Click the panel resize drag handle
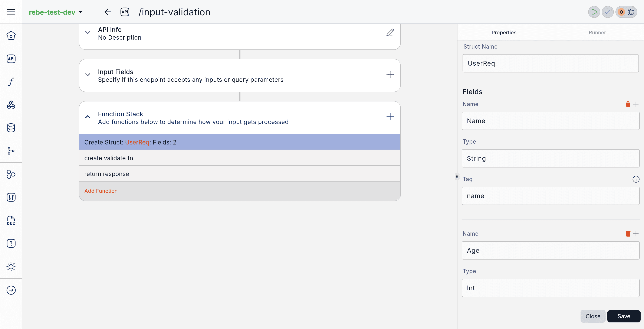The width and height of the screenshot is (644, 329). point(457,176)
